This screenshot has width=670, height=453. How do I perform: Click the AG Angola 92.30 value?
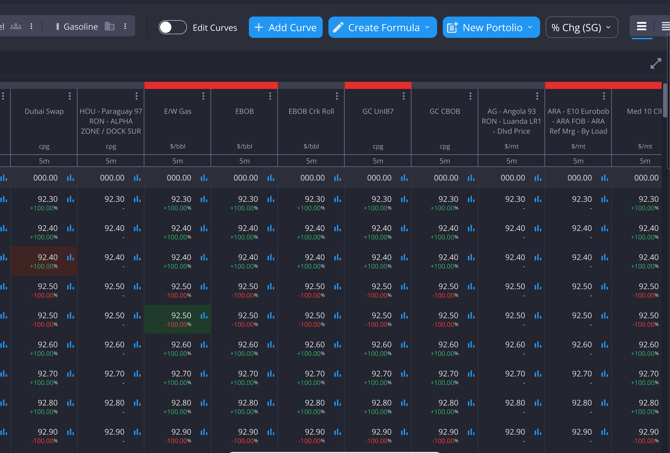(515, 199)
